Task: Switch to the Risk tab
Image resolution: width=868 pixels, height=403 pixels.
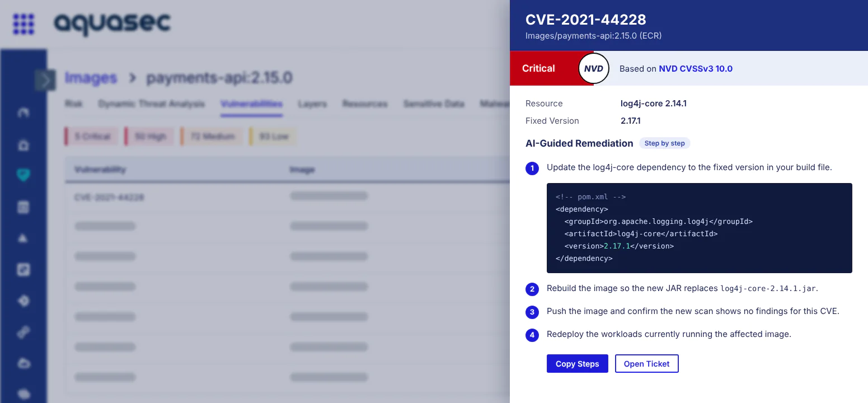Action: tap(73, 104)
